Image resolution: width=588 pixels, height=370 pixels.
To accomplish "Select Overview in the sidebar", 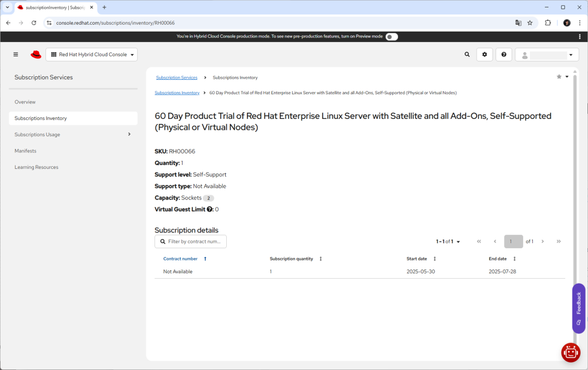I will (25, 102).
